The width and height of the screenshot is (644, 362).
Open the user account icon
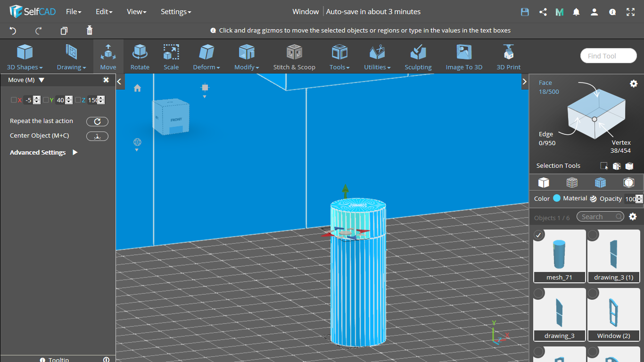[594, 12]
